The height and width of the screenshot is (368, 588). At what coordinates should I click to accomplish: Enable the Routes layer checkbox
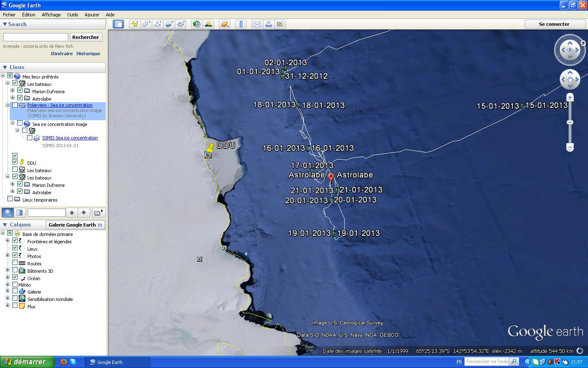15,263
